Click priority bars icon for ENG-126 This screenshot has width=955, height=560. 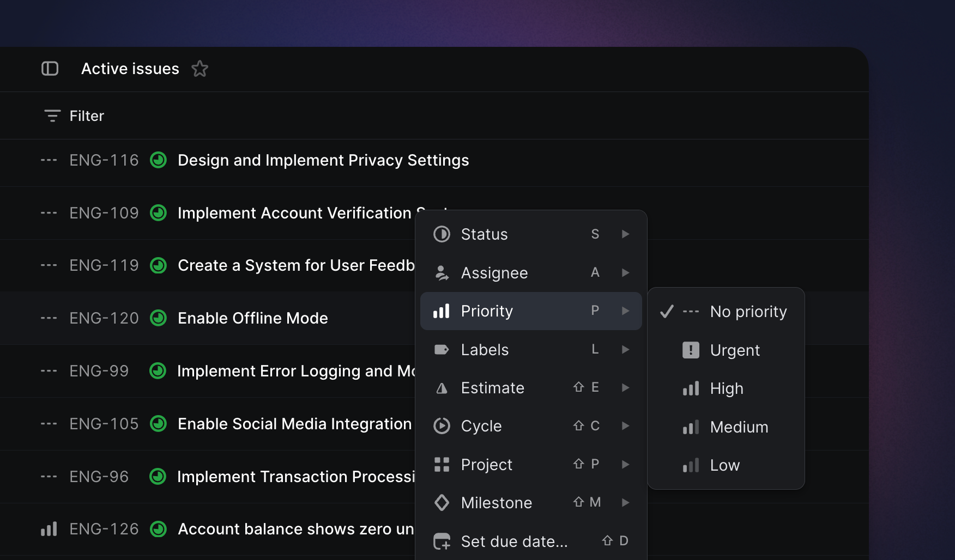point(49,529)
